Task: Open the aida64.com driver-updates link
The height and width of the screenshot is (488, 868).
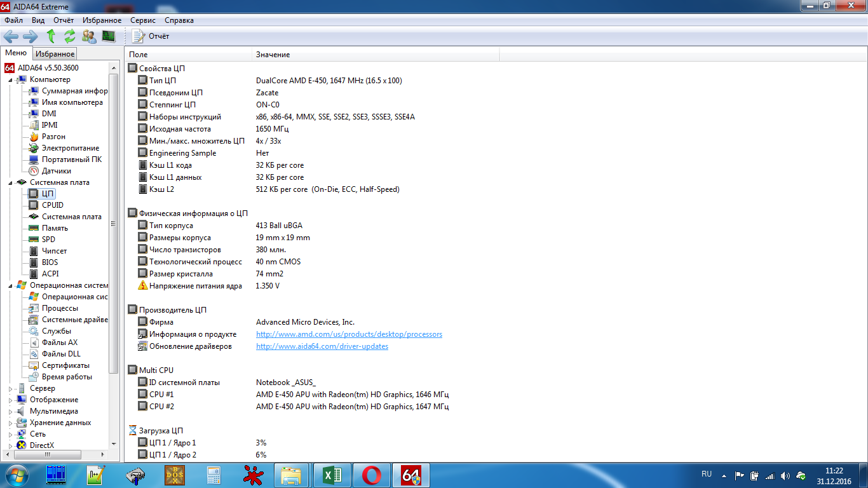Action: pyautogui.click(x=322, y=346)
